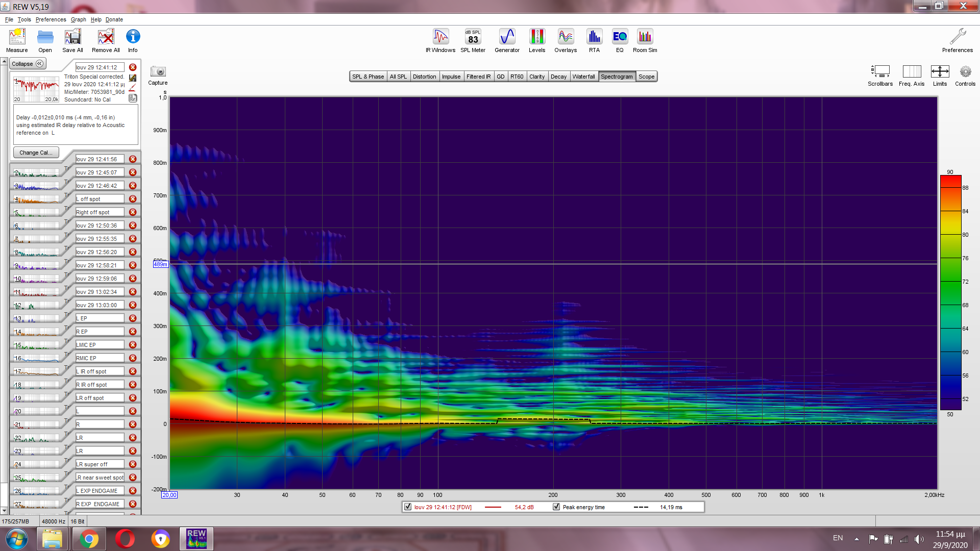Select the 'LR super off' measurement name field
The height and width of the screenshot is (551, 980).
pos(100,464)
